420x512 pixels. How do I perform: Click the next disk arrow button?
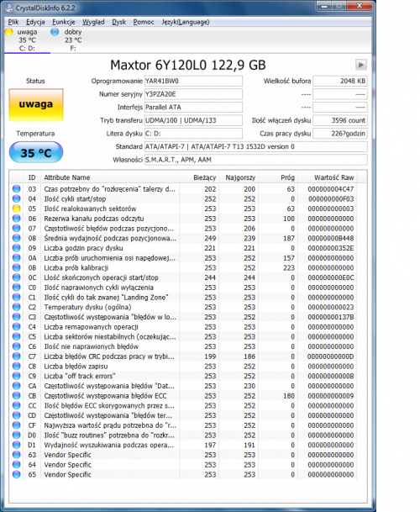click(x=361, y=65)
